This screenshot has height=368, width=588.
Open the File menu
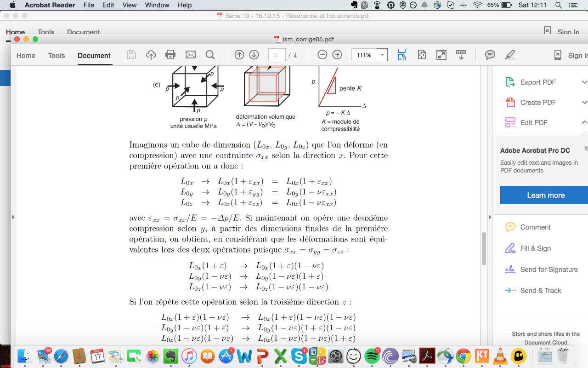(89, 5)
